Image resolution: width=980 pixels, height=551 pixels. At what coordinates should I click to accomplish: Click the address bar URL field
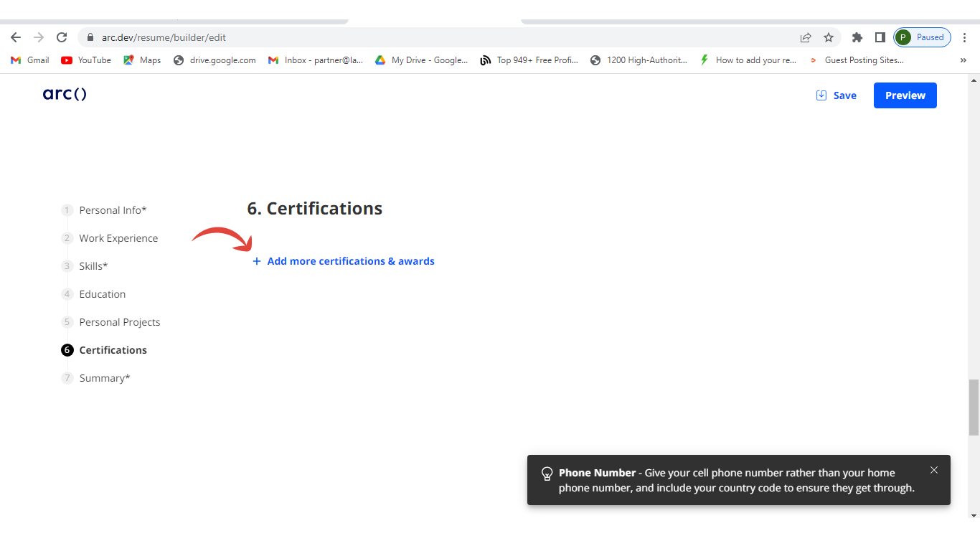(430, 37)
